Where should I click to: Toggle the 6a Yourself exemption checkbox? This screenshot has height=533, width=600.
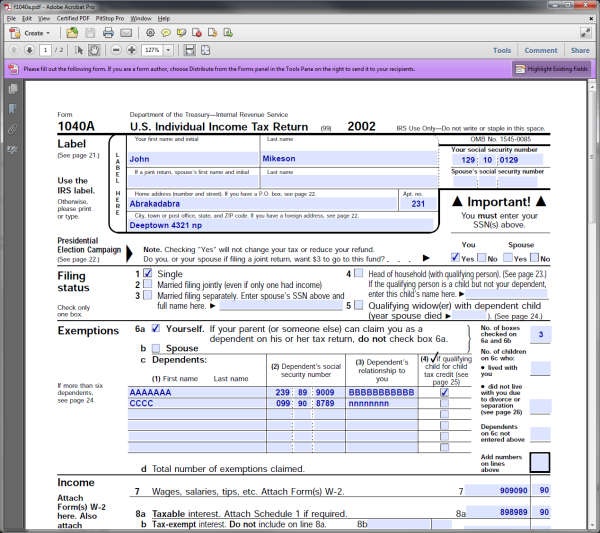[x=156, y=328]
